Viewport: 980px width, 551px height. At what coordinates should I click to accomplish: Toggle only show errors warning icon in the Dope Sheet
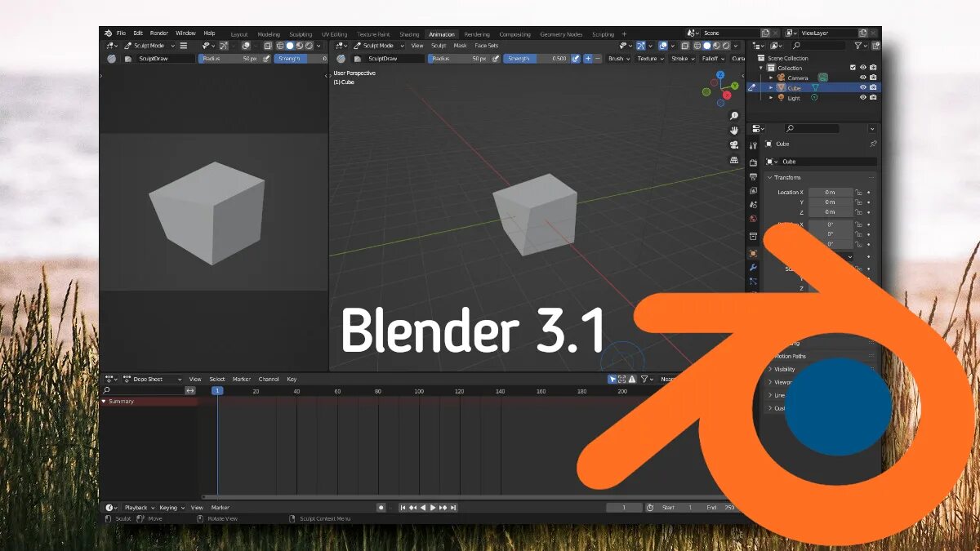click(632, 380)
